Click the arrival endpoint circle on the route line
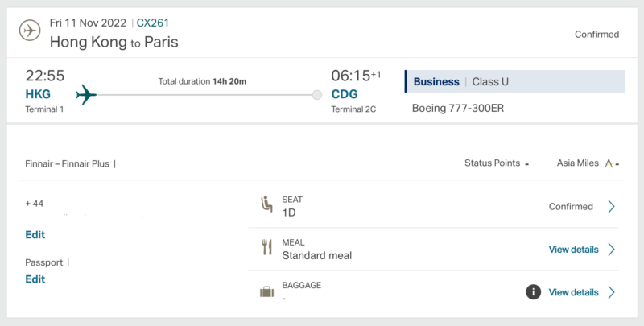This screenshot has width=644, height=326. point(316,95)
